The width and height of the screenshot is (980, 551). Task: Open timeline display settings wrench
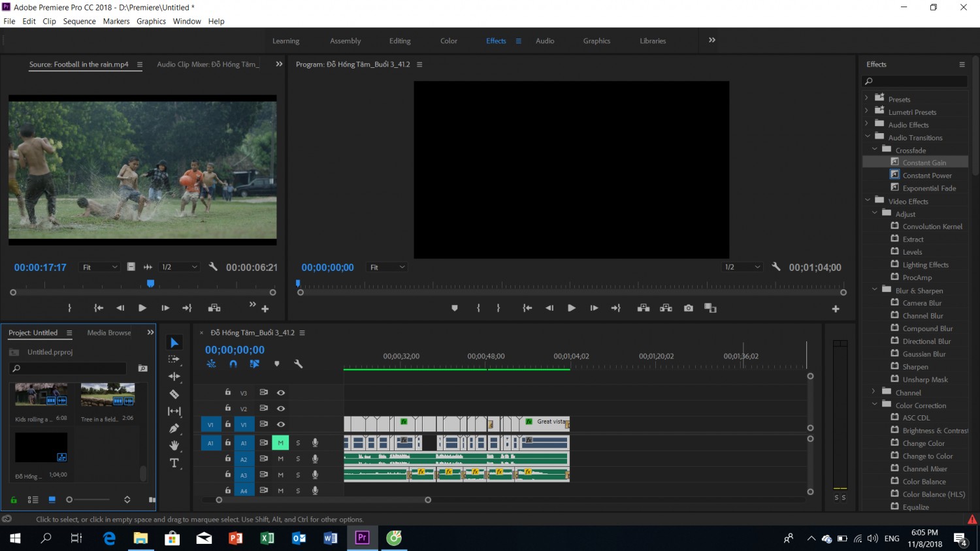[299, 364]
